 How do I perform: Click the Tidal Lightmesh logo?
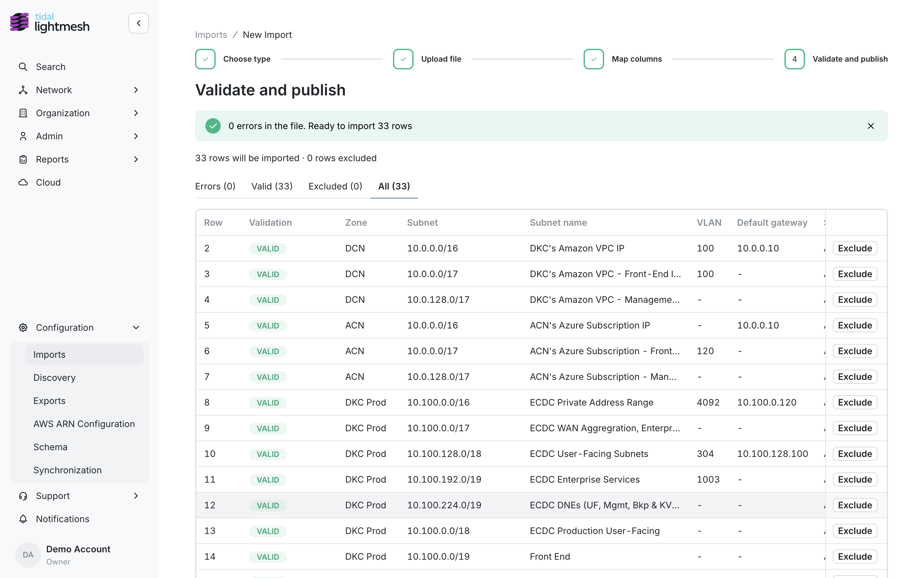click(x=50, y=22)
